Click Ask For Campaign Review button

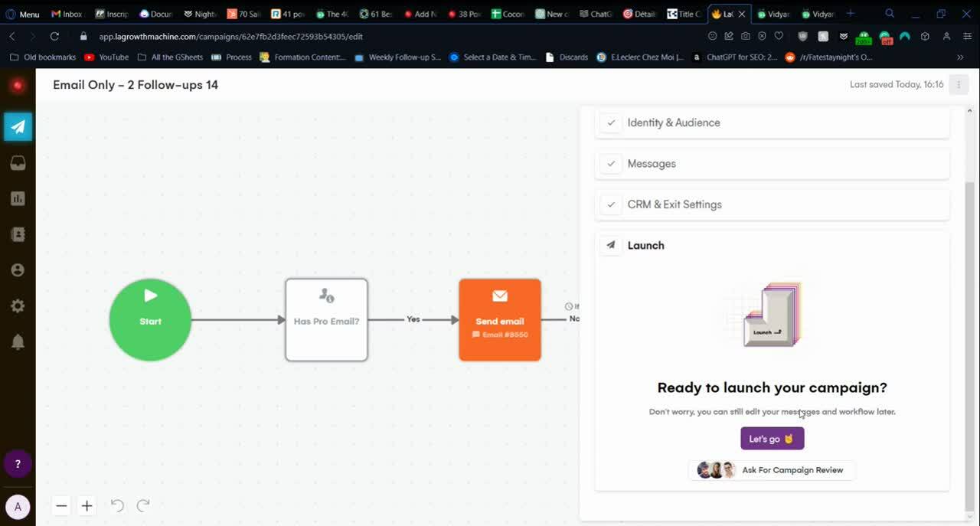(772, 470)
